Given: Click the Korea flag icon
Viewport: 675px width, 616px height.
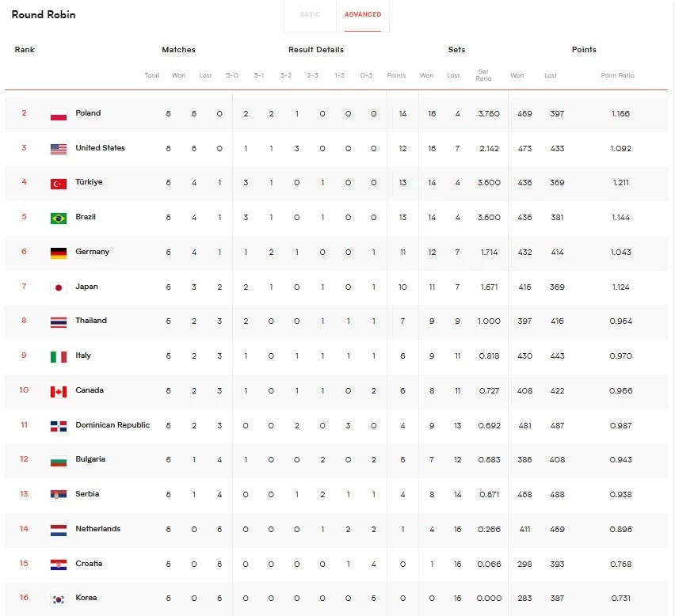Looking at the screenshot, I should pyautogui.click(x=58, y=598).
